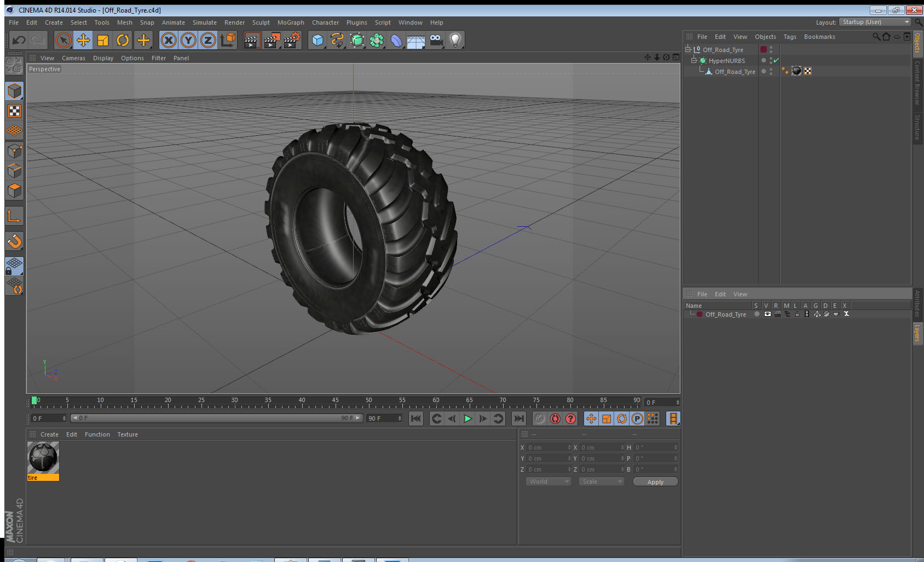The width and height of the screenshot is (924, 562).
Task: Switch the coordinate system icon
Action: click(228, 40)
